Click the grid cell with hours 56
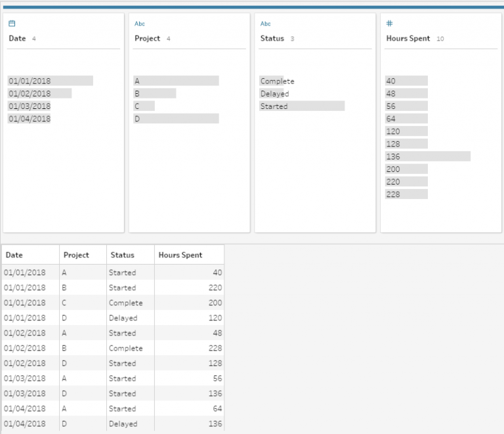 [x=189, y=378]
